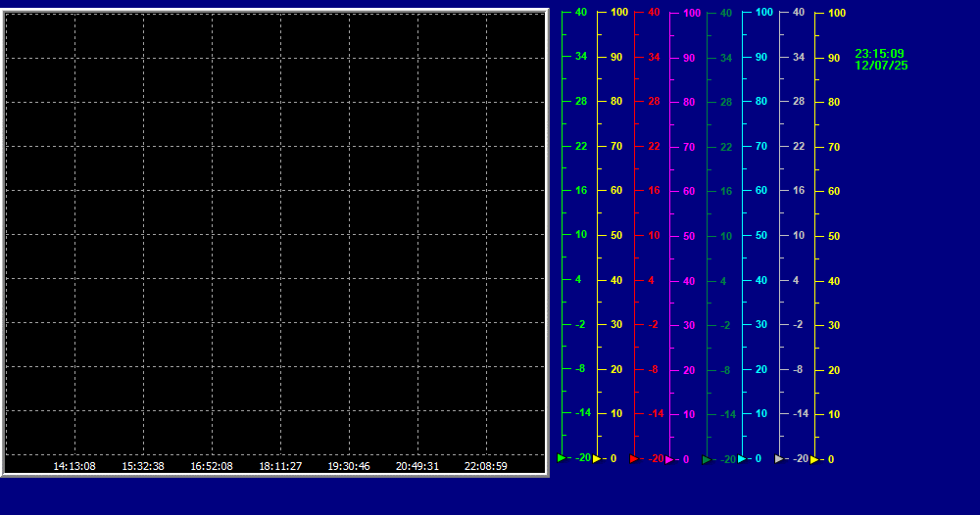Click the 16:52:08 time axis label
This screenshot has height=515, width=980.
tap(212, 466)
